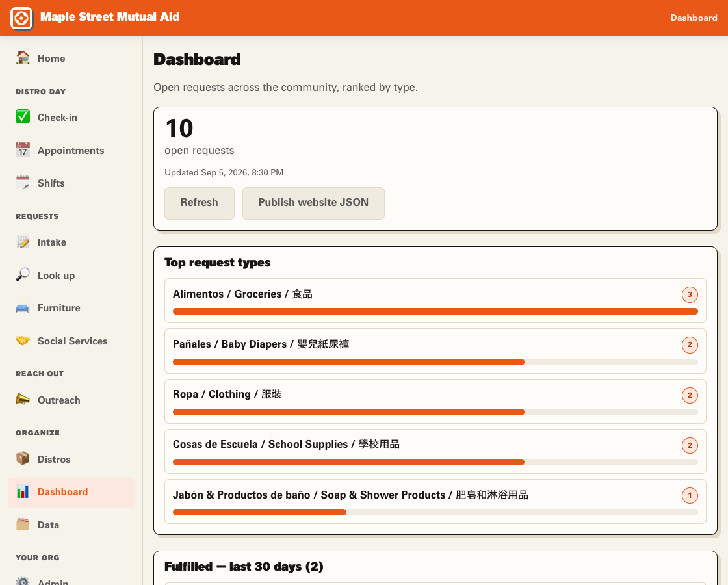The height and width of the screenshot is (585, 728).
Task: Click the Soap & Shower Products progress bar
Action: [435, 512]
